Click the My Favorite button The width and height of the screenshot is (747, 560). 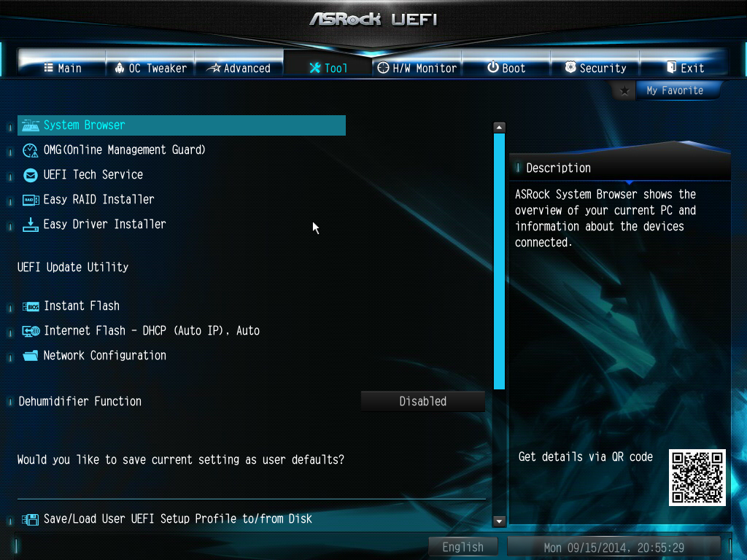click(x=675, y=90)
